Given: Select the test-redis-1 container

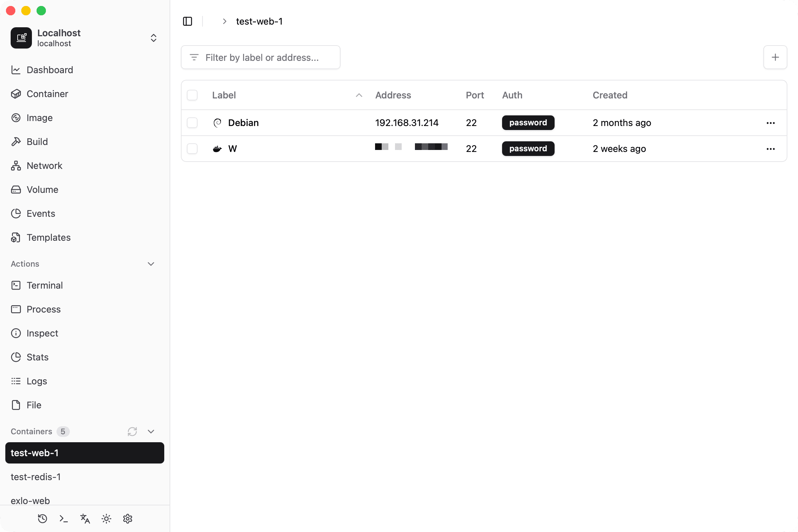Looking at the screenshot, I should pos(36,477).
